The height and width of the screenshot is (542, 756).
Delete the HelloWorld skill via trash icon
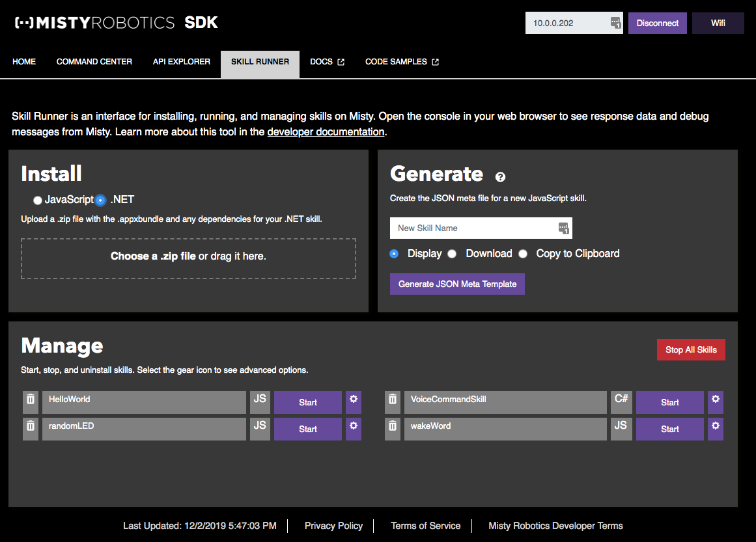point(30,401)
